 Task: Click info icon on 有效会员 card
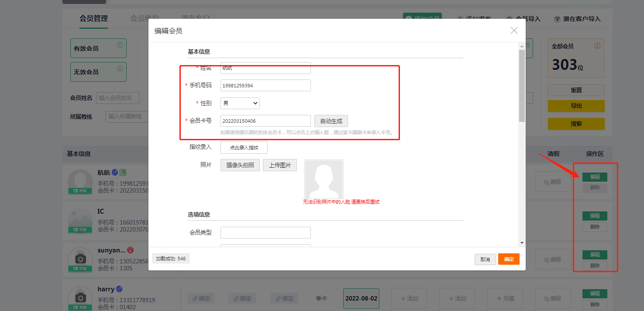pyautogui.click(x=120, y=45)
